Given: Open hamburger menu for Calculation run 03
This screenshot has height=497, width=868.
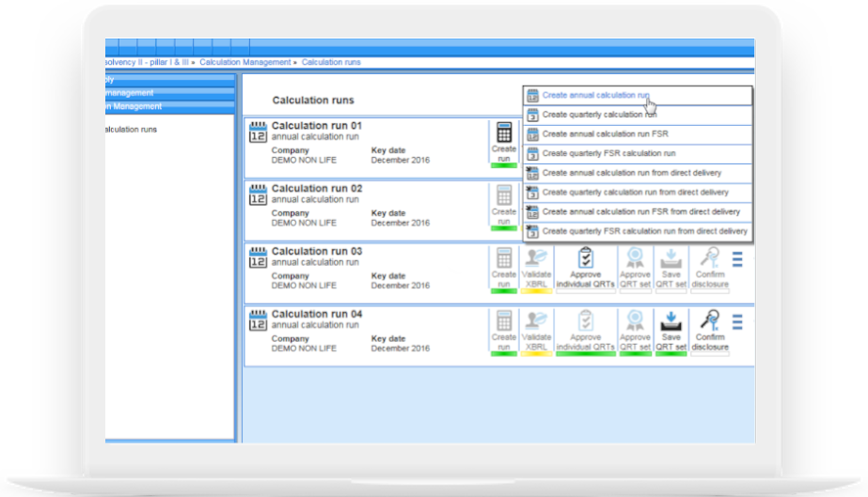Looking at the screenshot, I should click(737, 259).
